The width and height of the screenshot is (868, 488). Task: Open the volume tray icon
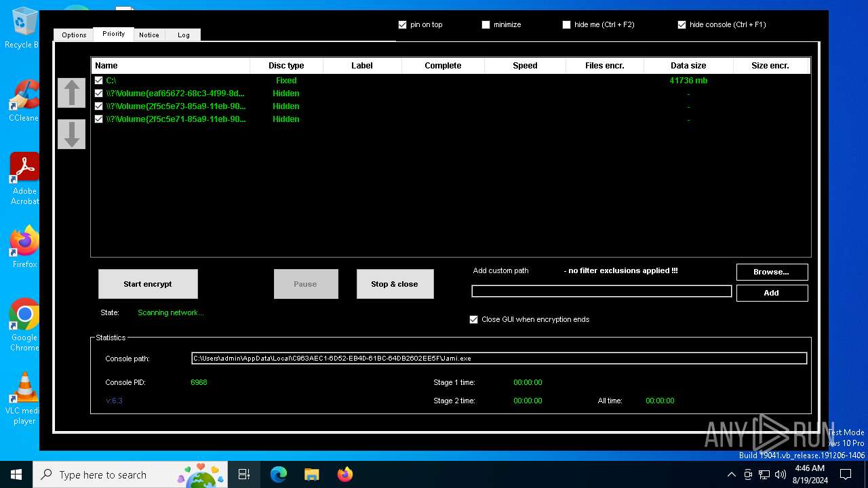(781, 474)
